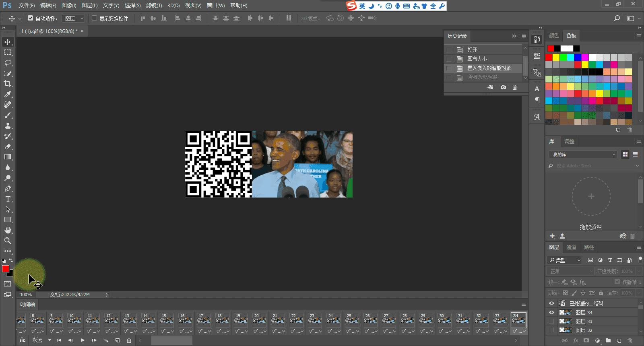The height and width of the screenshot is (346, 644).
Task: Select the Zoom tool
Action: coord(8,241)
